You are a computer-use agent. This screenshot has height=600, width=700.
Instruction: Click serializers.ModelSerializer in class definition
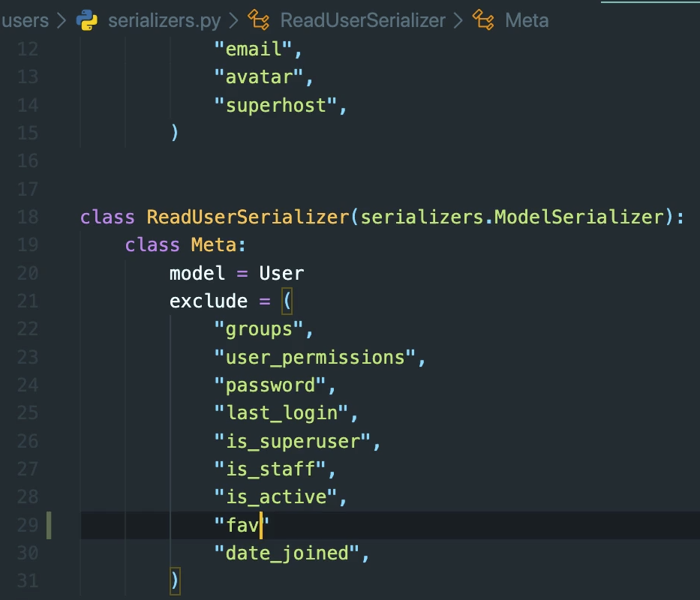tap(512, 217)
